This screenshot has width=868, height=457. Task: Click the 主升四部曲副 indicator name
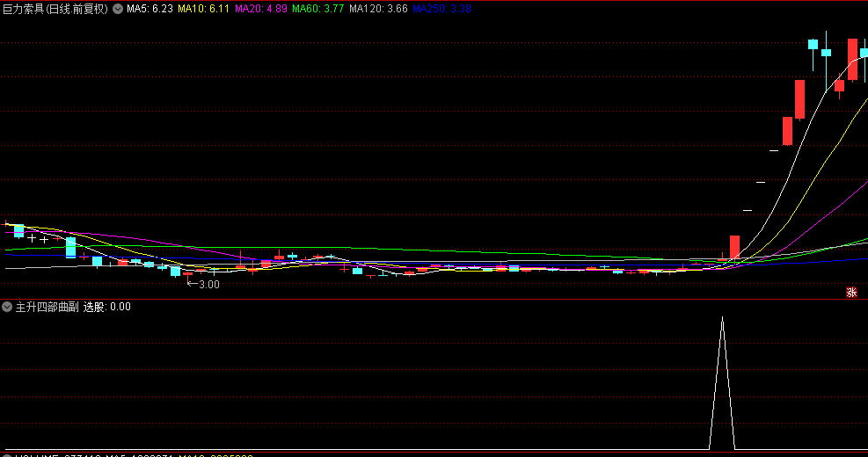47,307
